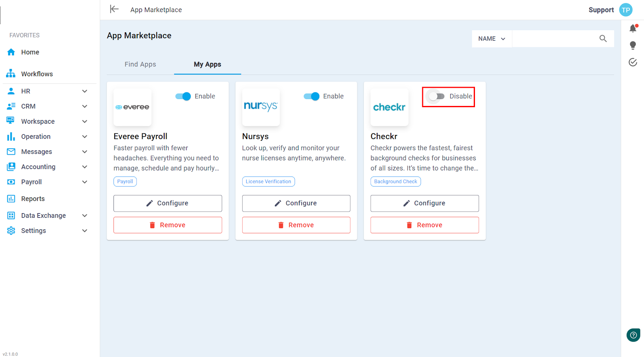Open the Messages sidebar label
This screenshot has width=644, height=357.
pos(37,152)
